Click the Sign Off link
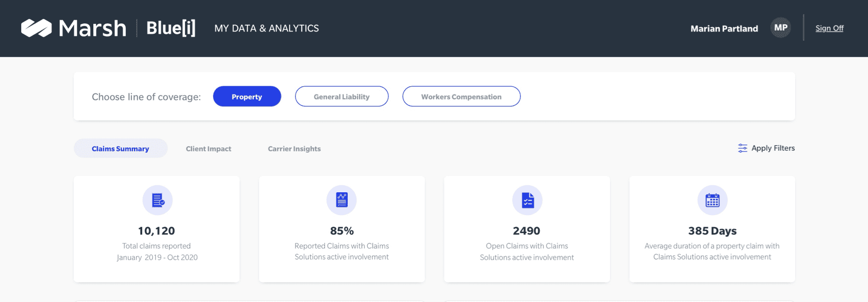Screen dimensions: 868x302 click(x=829, y=28)
